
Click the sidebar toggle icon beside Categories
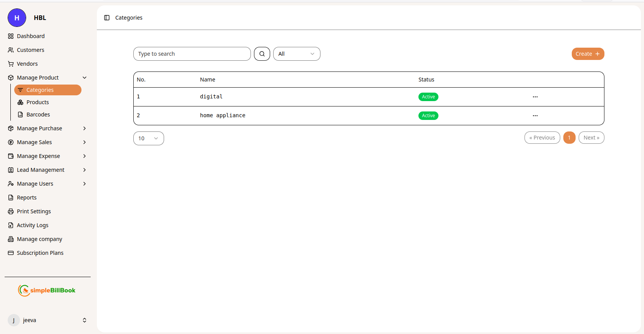point(107,18)
